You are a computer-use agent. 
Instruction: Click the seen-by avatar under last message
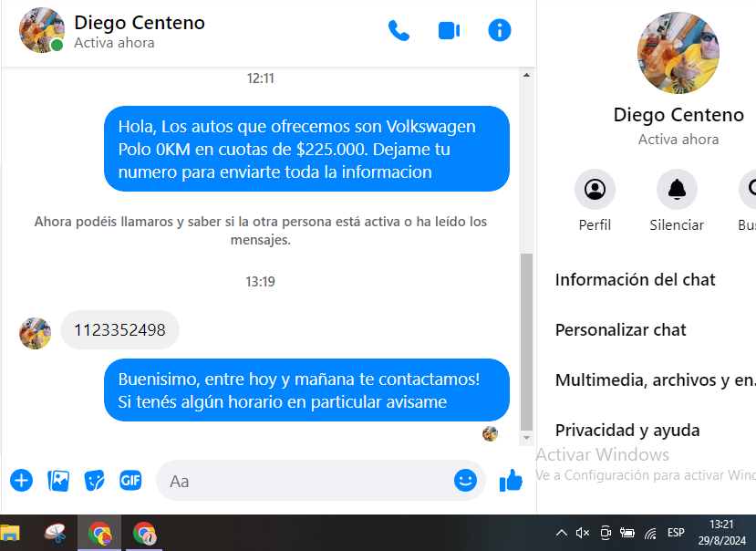pyautogui.click(x=490, y=433)
